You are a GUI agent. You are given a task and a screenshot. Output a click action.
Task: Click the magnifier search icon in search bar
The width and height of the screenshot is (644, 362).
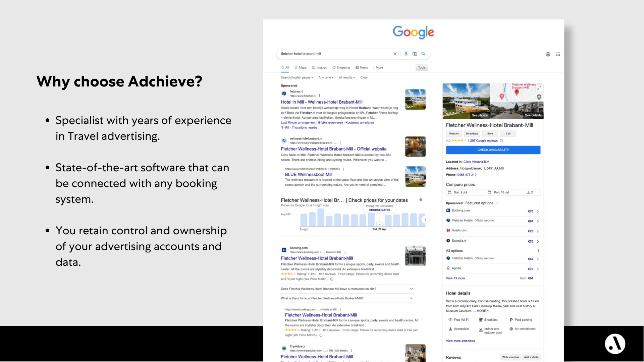coord(424,54)
